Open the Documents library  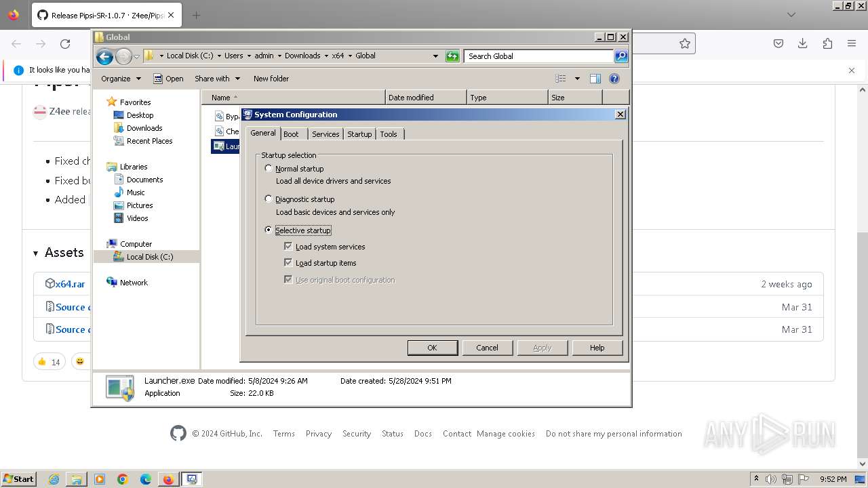coord(144,180)
